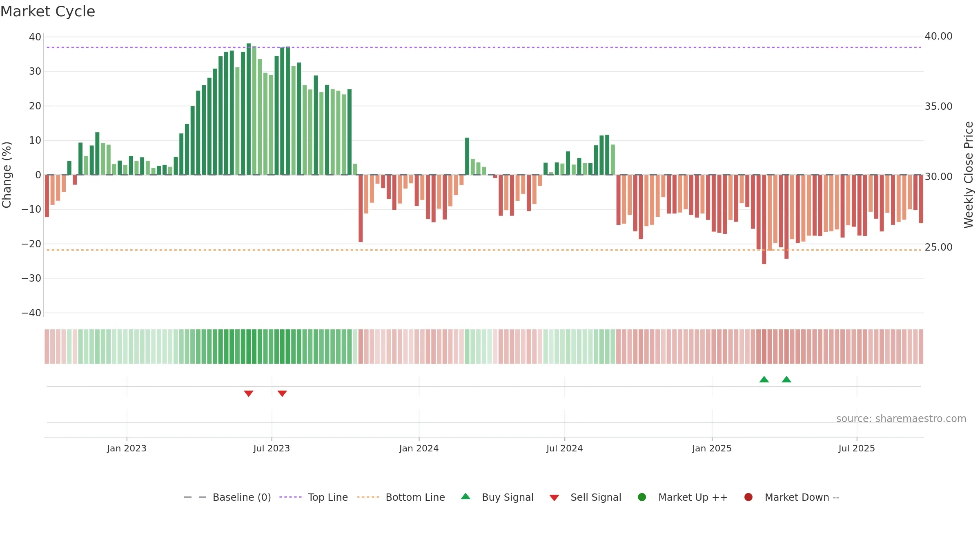980x551 pixels.
Task: Select the second green buy signal marker
Action: 786,379
